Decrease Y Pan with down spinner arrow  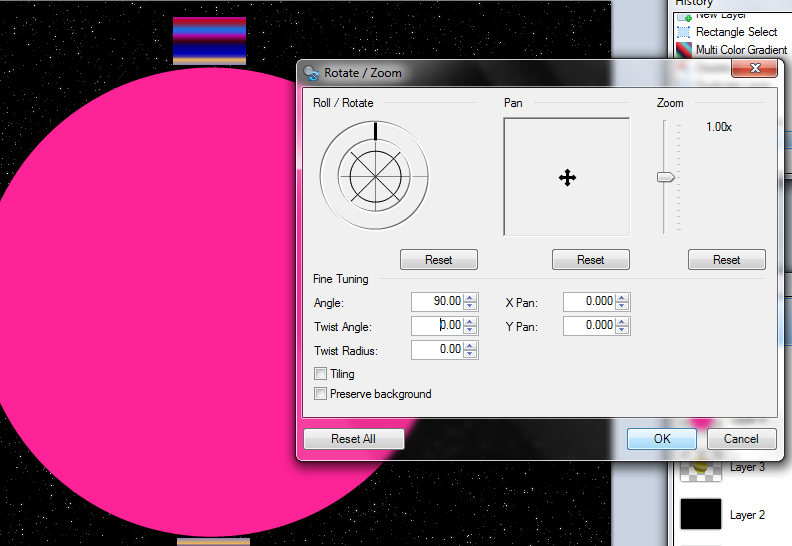click(623, 329)
